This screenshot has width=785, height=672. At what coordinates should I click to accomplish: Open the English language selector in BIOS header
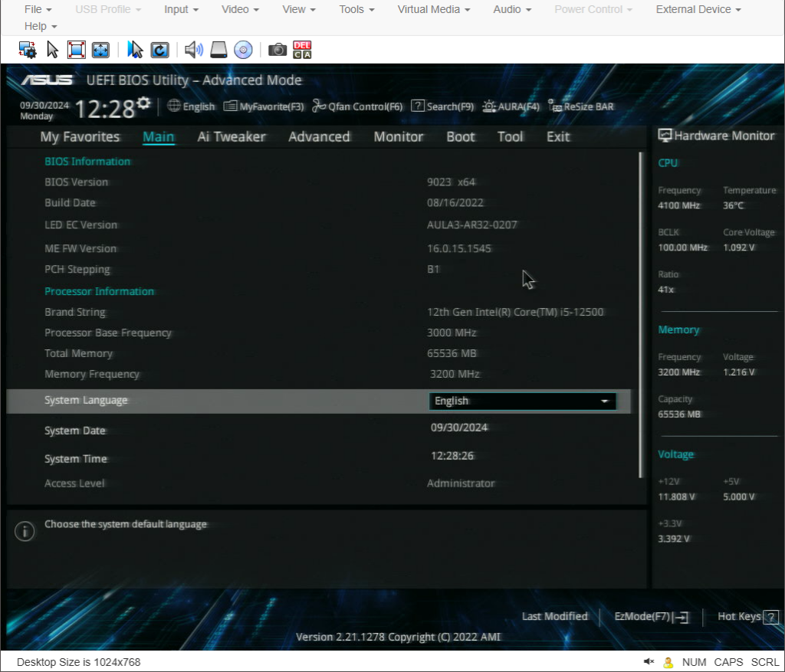point(191,107)
